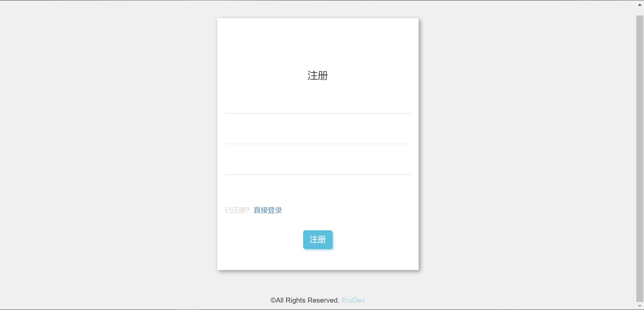Open the 直接登录 login link
644x310 pixels.
pos(268,210)
